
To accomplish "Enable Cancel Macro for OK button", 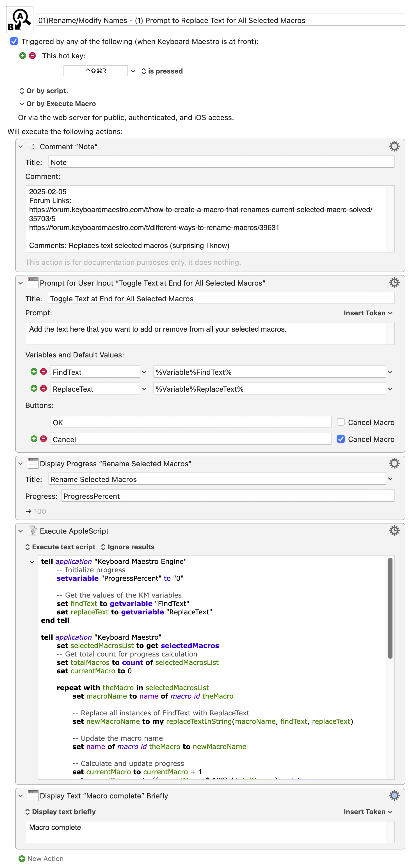I will (x=341, y=422).
